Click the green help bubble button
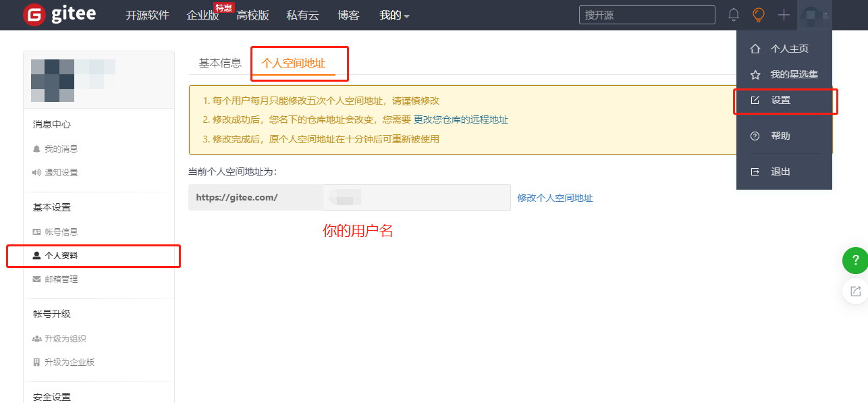868x403 pixels. point(855,260)
